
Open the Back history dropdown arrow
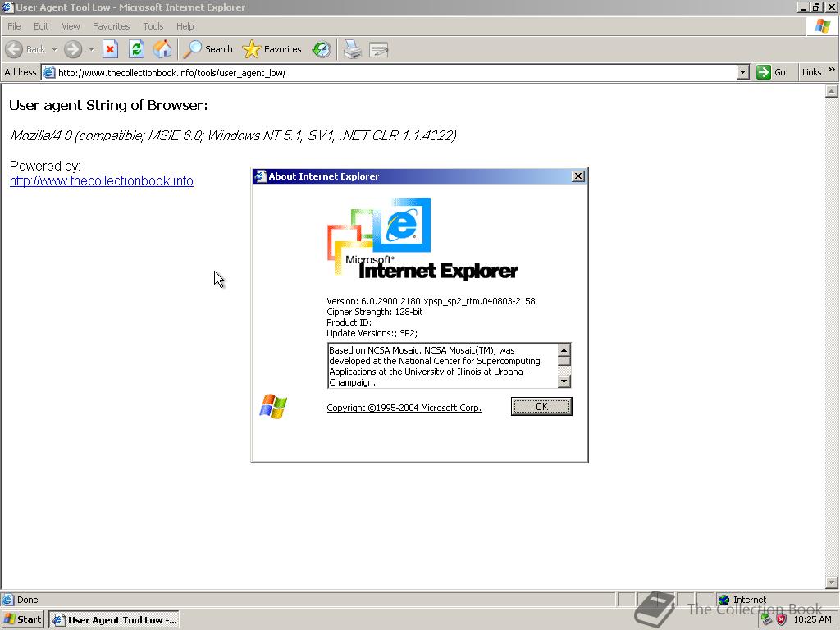point(54,49)
